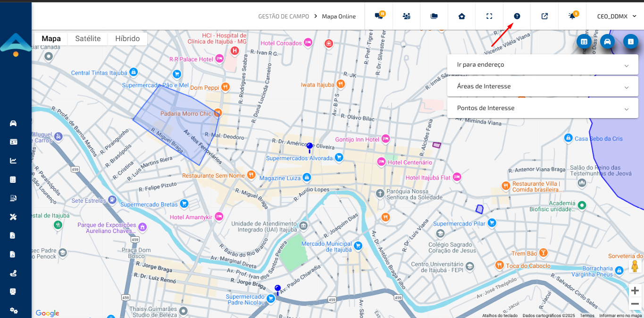Image resolution: width=644 pixels, height=318 pixels.
Task: Click the Gontijo Inn Hotel map pin
Action: (385, 138)
